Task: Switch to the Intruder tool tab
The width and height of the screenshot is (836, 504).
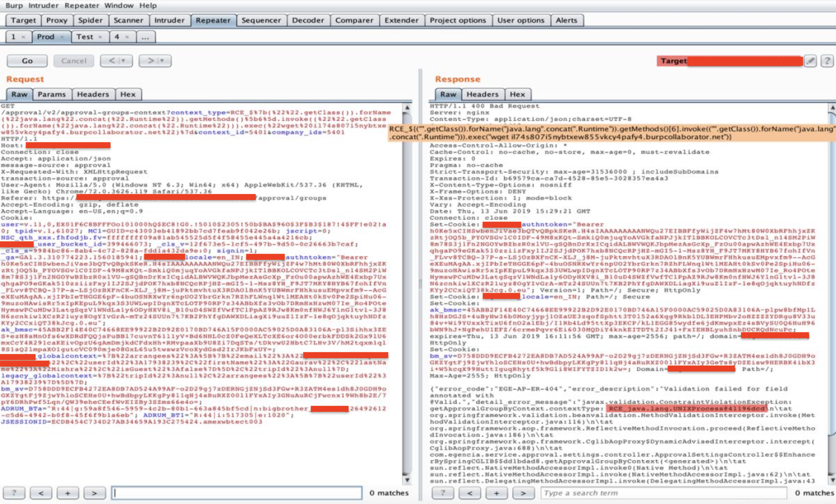Action: (x=169, y=20)
